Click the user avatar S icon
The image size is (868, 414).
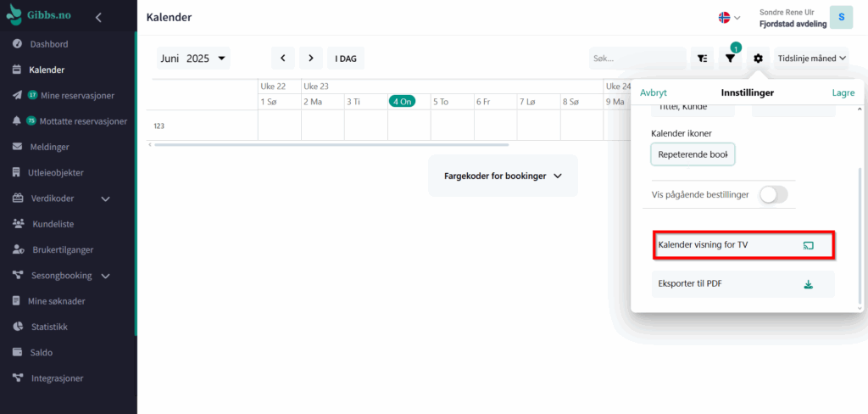(x=841, y=17)
